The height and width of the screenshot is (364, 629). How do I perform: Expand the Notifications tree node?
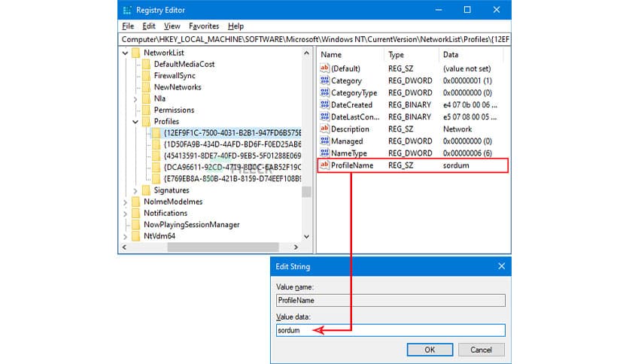point(125,214)
